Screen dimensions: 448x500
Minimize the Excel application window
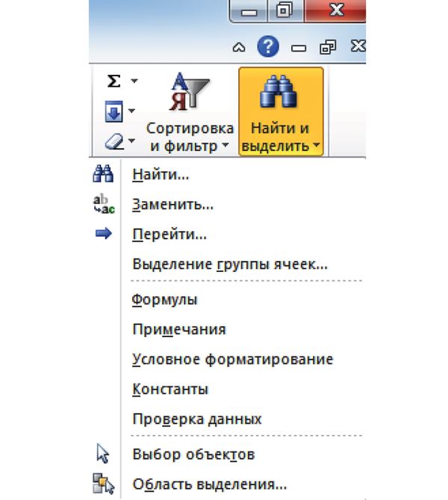click(x=249, y=11)
